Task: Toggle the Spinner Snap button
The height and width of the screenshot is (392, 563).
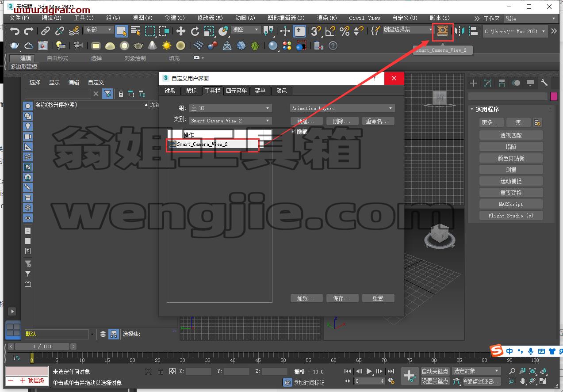Action: pyautogui.click(x=358, y=31)
